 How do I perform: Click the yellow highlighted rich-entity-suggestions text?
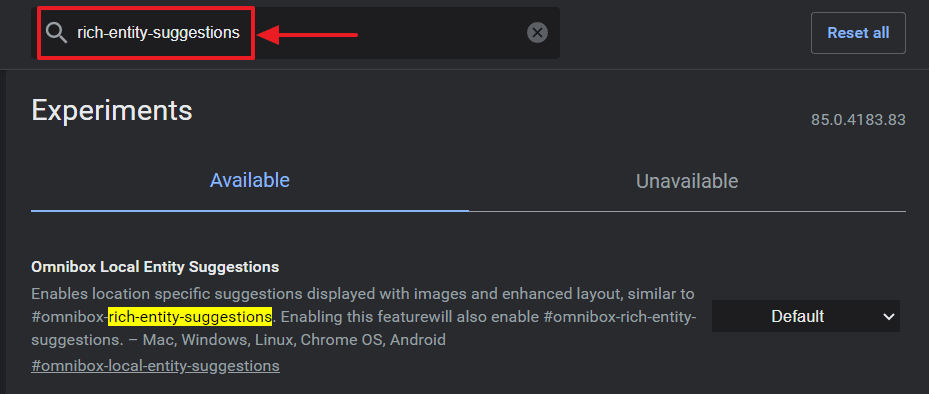(190, 316)
